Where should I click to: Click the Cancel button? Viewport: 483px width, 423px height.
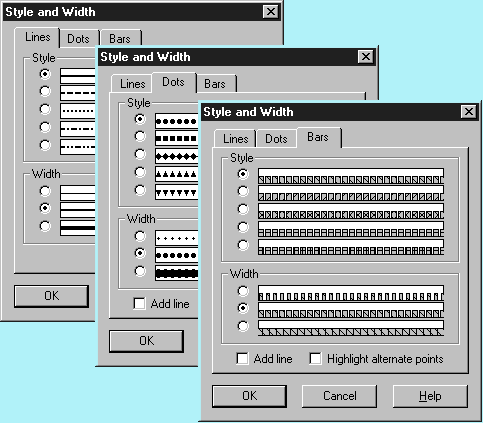[339, 396]
